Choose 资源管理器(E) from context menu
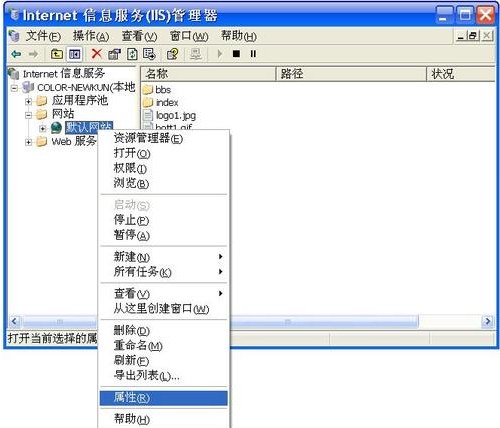 tap(164, 138)
